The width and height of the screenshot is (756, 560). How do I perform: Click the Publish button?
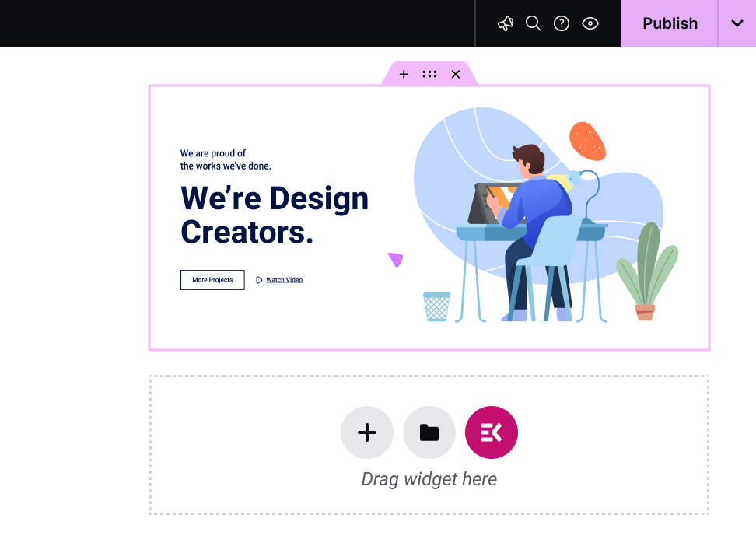click(x=669, y=23)
